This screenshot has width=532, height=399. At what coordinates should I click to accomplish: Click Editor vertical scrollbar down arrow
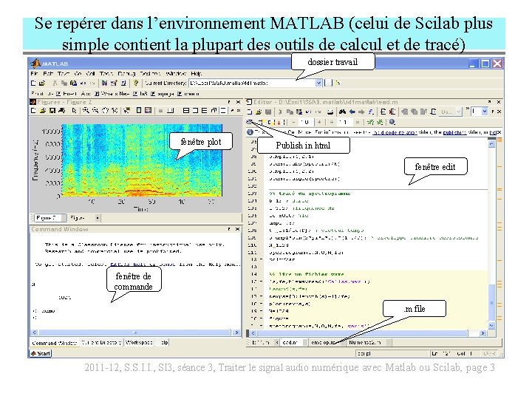[x=491, y=325]
